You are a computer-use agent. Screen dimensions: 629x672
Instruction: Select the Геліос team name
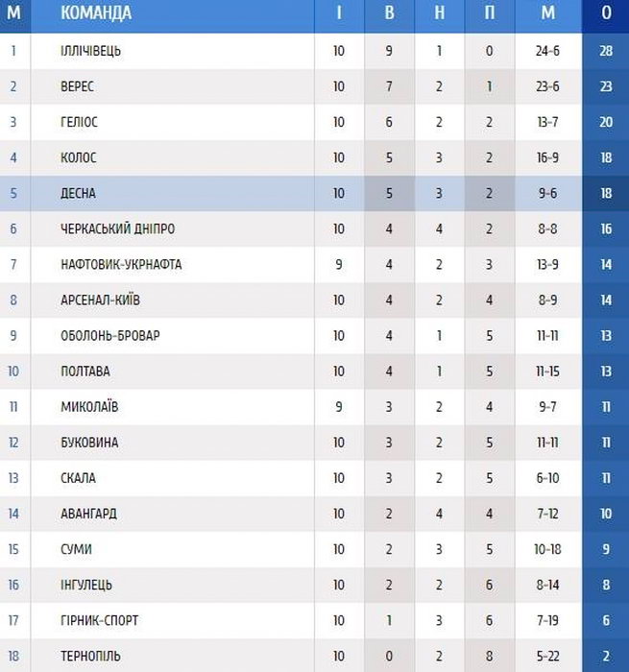[80, 122]
